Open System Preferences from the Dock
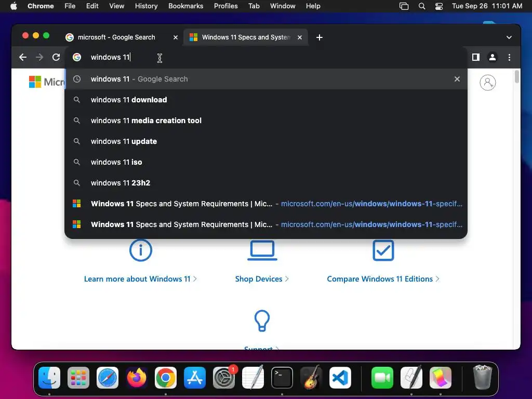 coord(224,378)
